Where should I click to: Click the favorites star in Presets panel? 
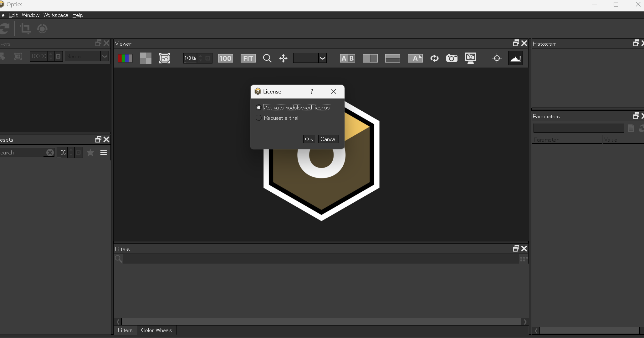(x=90, y=153)
